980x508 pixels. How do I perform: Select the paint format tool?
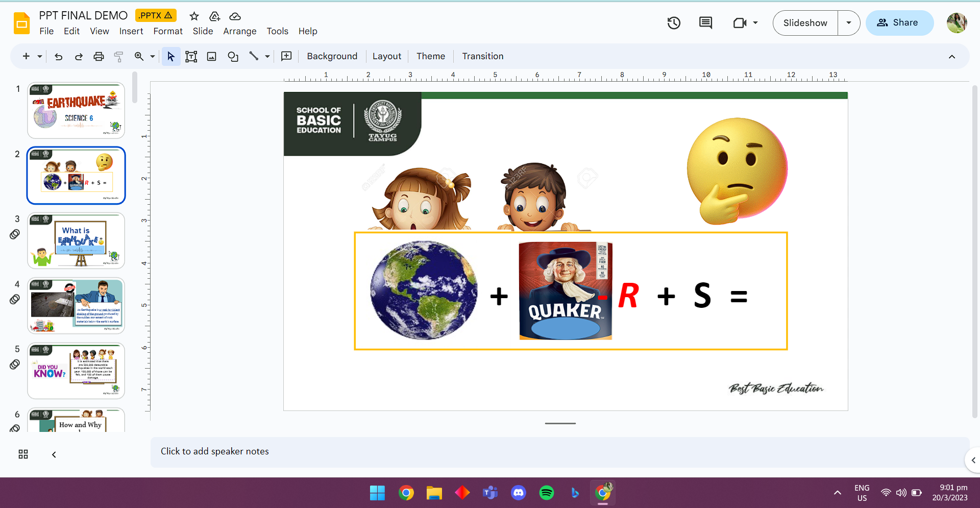click(x=118, y=56)
